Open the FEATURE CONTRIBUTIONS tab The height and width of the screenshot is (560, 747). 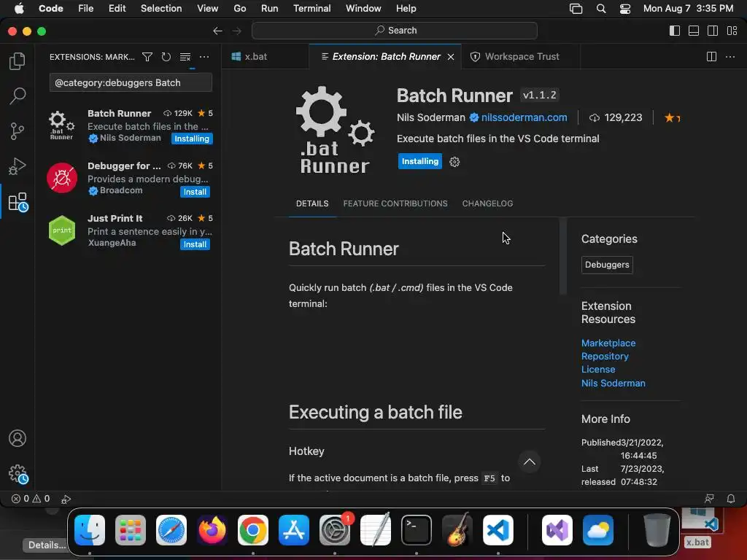pyautogui.click(x=395, y=203)
